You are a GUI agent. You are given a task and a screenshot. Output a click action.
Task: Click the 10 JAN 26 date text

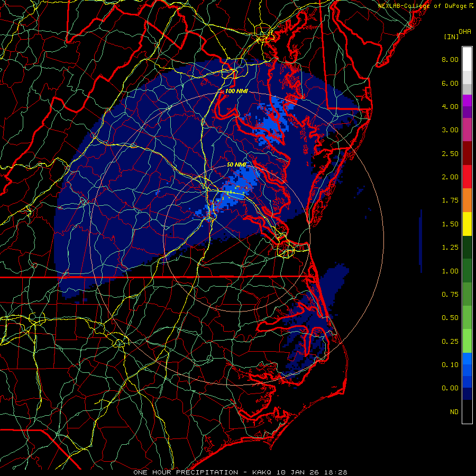[x=297, y=472]
